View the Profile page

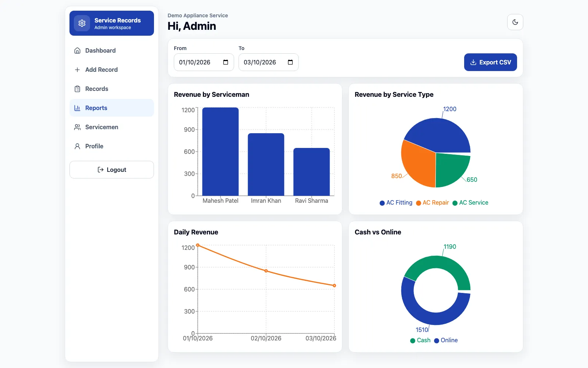coord(112,146)
